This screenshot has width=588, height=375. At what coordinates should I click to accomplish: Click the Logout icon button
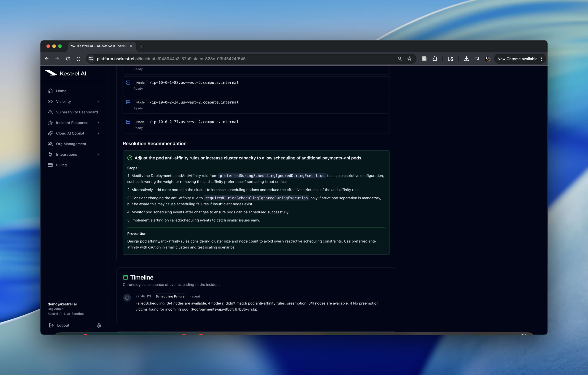point(51,325)
